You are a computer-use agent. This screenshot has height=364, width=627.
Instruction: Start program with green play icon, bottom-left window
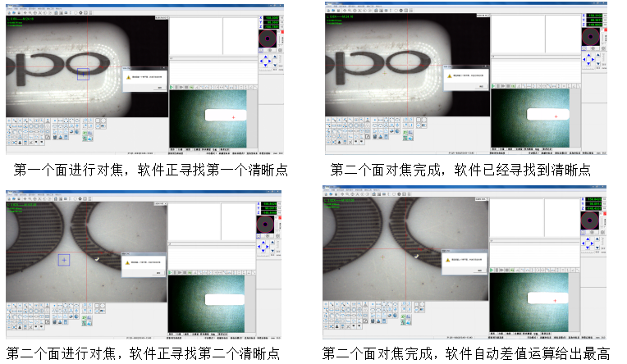pos(172,272)
